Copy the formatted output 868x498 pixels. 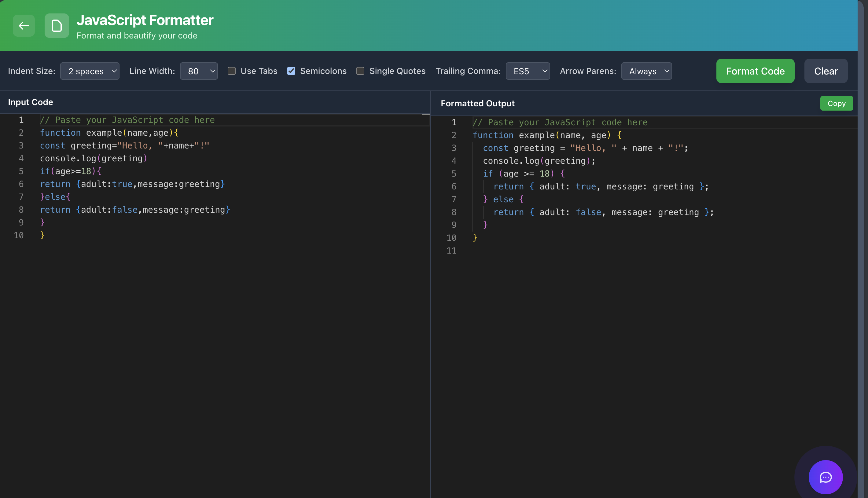click(x=837, y=103)
